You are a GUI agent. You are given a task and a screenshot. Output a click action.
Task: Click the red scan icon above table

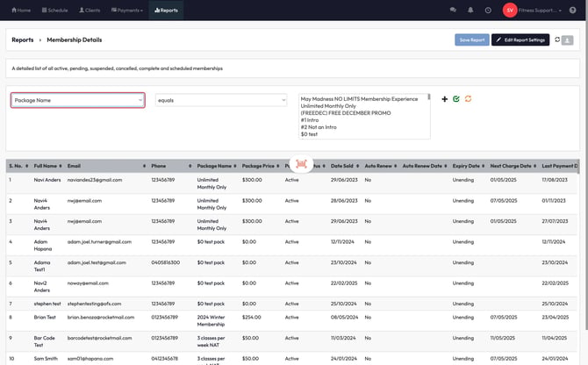[x=302, y=164]
